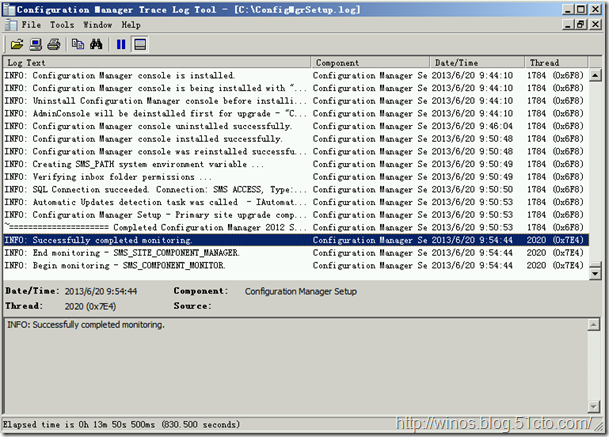
Task: Select row 'console installed successfully.'
Action: (x=296, y=139)
